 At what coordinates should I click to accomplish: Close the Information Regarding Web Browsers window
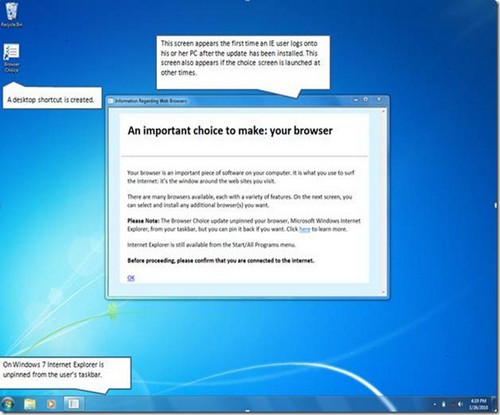tap(379, 99)
